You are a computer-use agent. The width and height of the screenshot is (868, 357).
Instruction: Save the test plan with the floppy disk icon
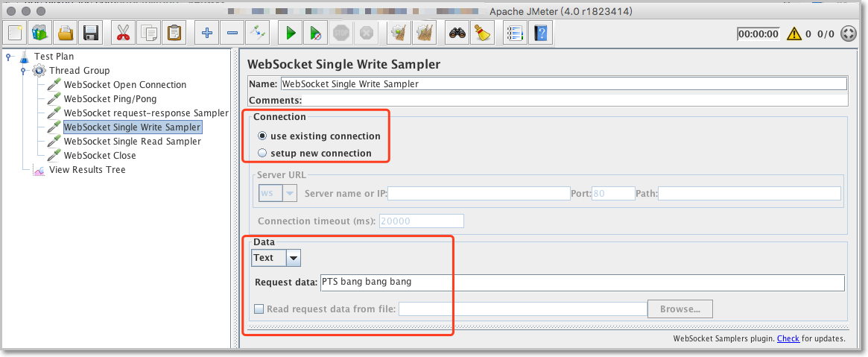click(x=91, y=34)
